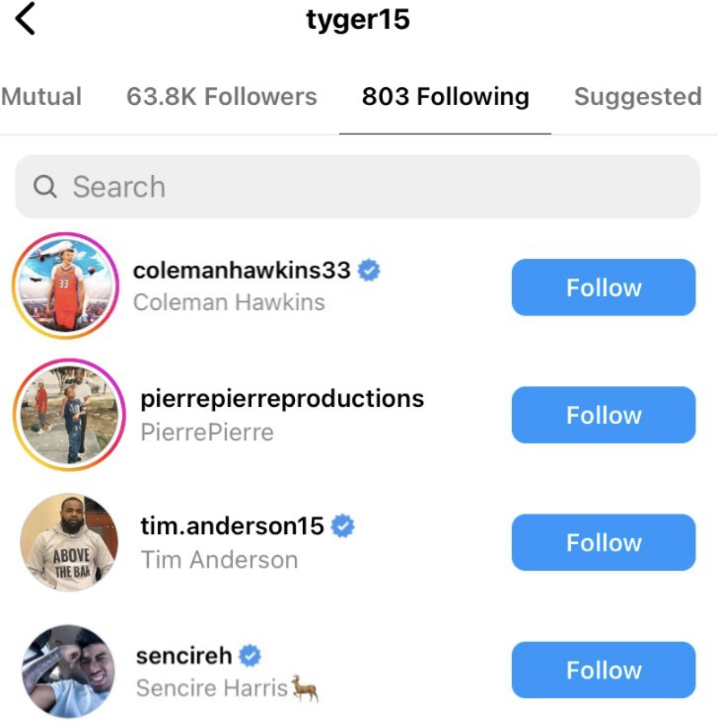Tap tim.anderson15 verified badge
Screen dimensions: 718x728
click(x=343, y=526)
